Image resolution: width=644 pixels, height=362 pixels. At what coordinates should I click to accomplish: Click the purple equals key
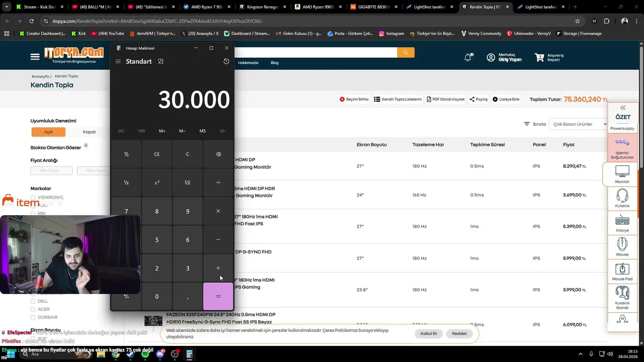pyautogui.click(x=218, y=297)
